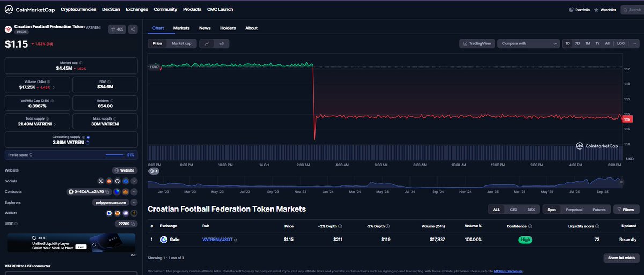This screenshot has width=644, height=275.
Task: Click the CoinMarketCap logo
Action: 28,9
